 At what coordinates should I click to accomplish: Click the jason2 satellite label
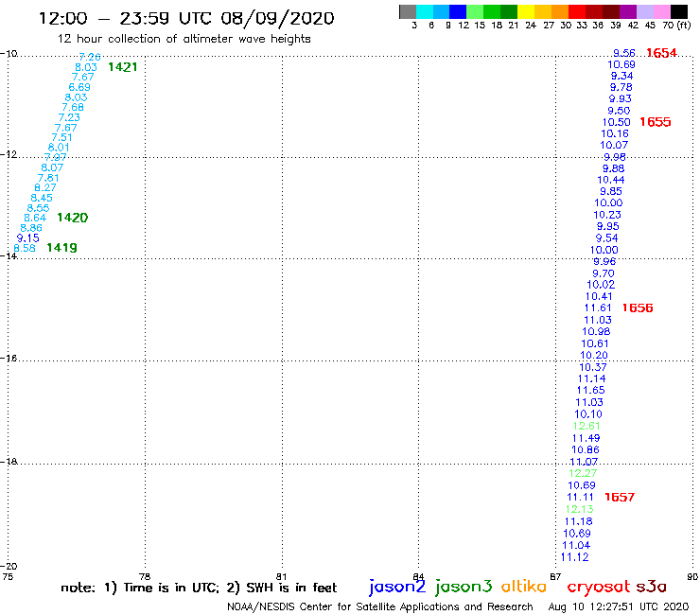click(397, 587)
